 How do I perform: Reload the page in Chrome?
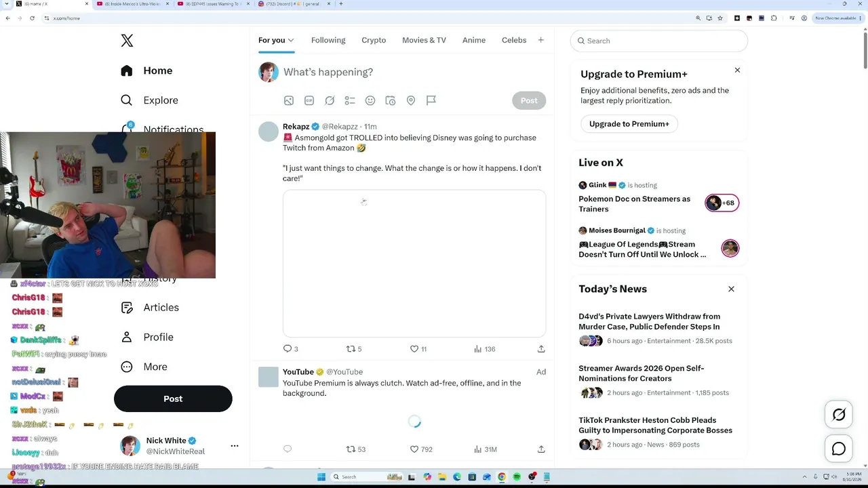[x=32, y=18]
